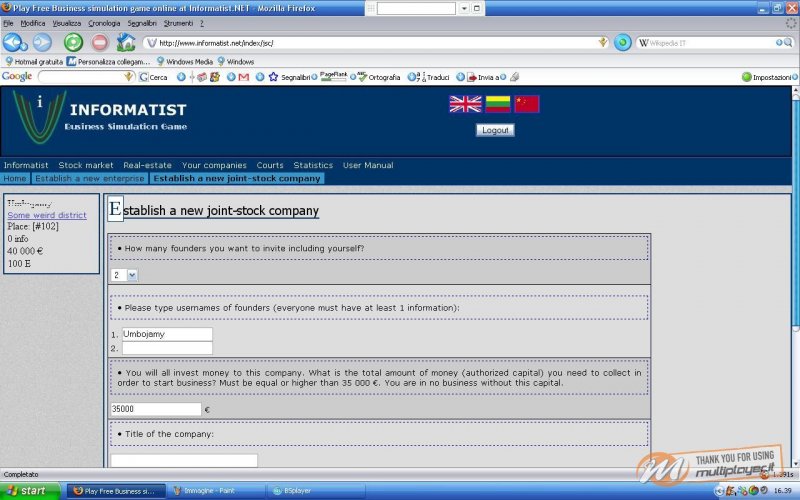Image resolution: width=800 pixels, height=500 pixels.
Task: Switch language with the Chinese flag
Action: click(x=527, y=104)
